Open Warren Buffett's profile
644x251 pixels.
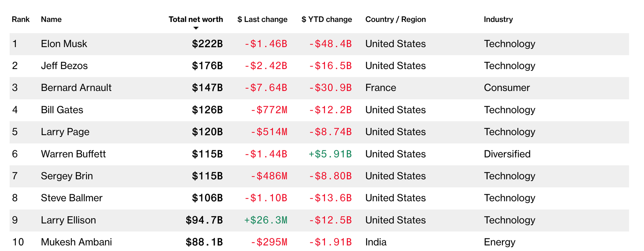pyautogui.click(x=73, y=154)
